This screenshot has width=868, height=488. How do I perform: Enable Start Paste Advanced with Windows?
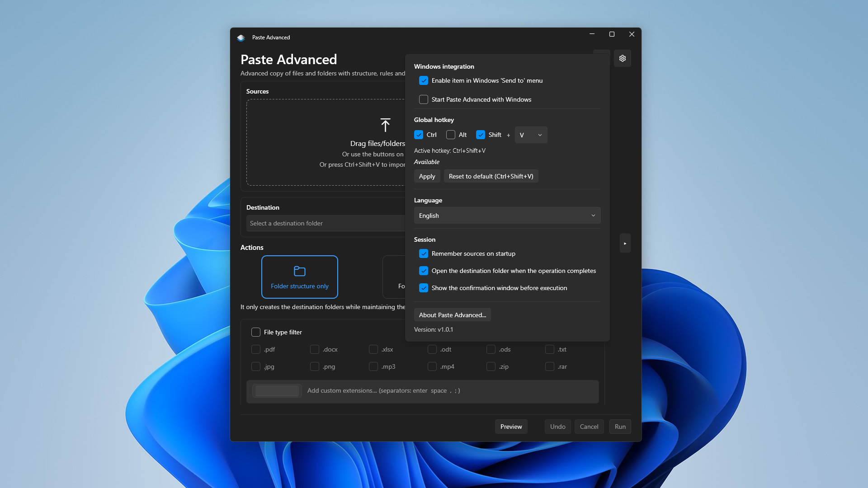(x=424, y=99)
